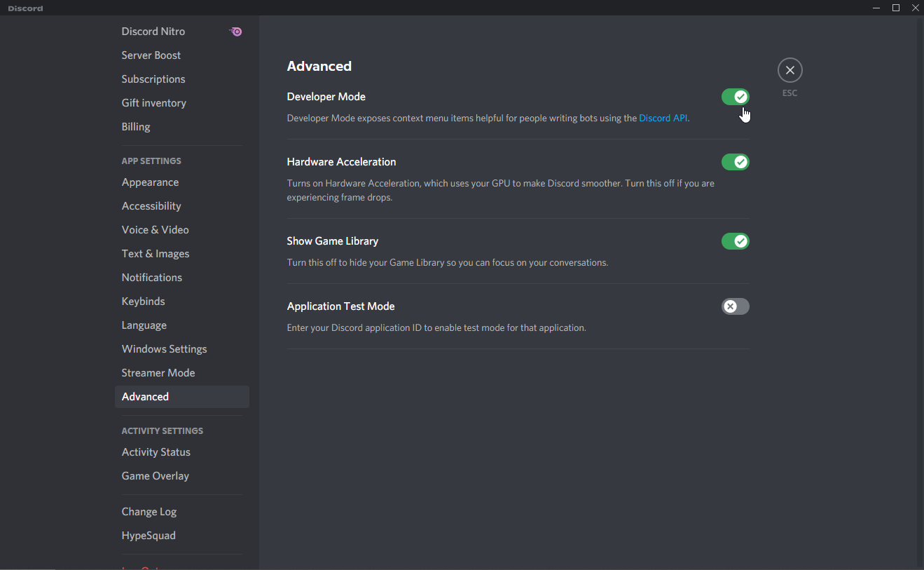Switch to Streamer Mode settings
The height and width of the screenshot is (570, 924).
pos(158,373)
